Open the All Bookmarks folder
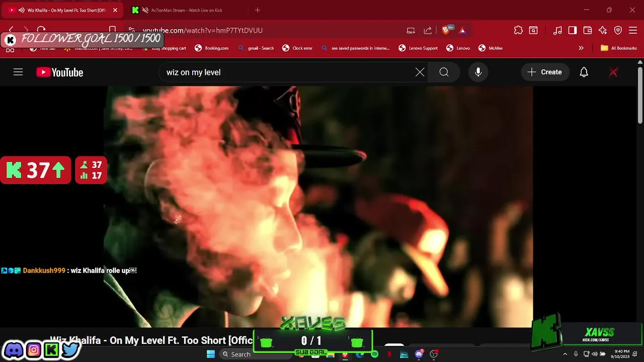 pos(619,48)
